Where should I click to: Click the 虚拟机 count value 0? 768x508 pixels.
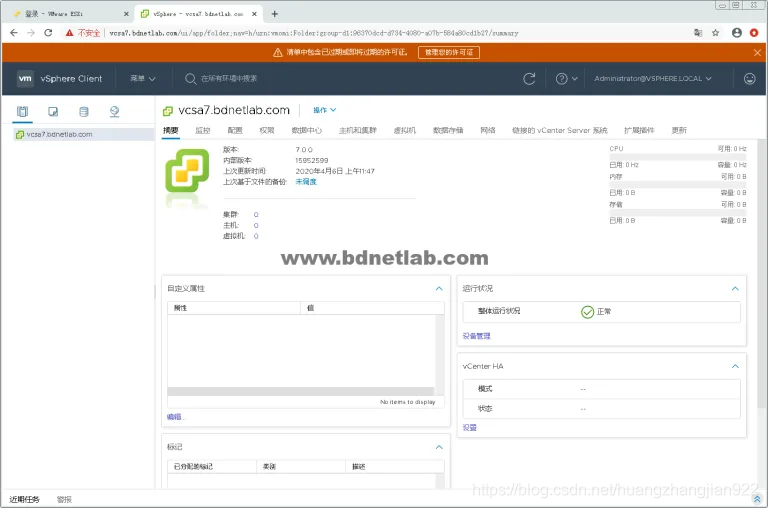click(x=256, y=236)
